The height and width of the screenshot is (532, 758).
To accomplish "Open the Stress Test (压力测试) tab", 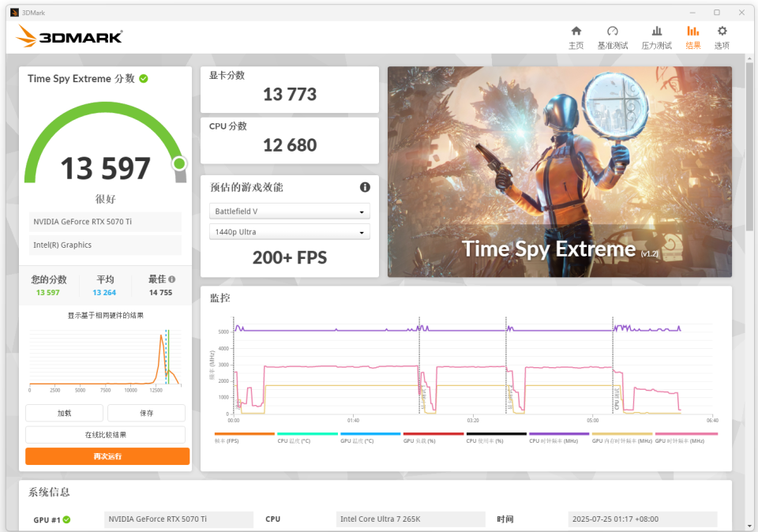I will point(656,38).
